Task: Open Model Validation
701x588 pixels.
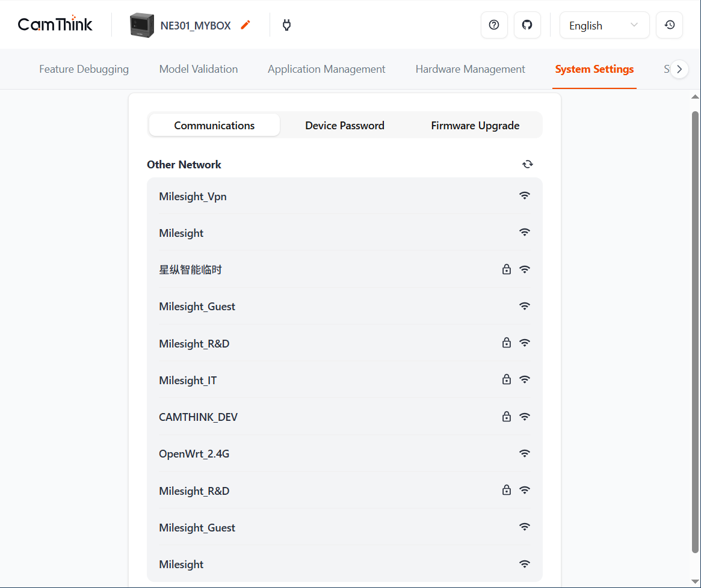Action: (x=199, y=69)
